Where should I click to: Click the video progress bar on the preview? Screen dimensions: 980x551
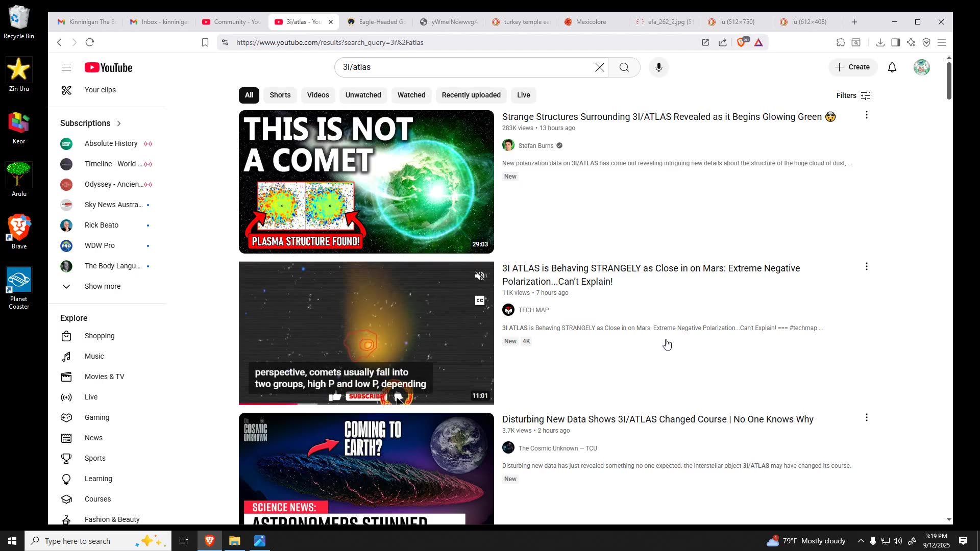[x=366, y=404]
